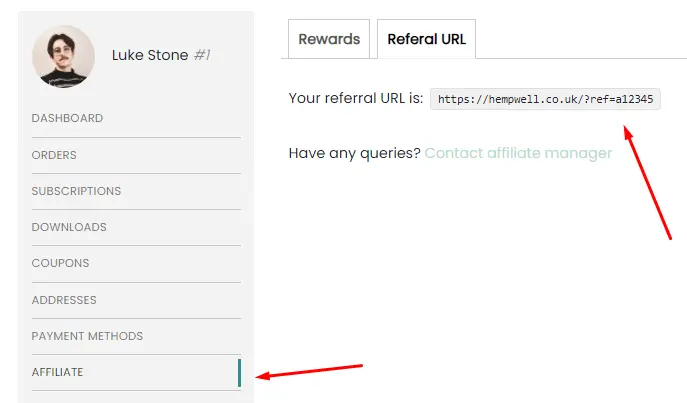Click the #1 rank badge next to name
Screen dimensions: 687x403
[202, 55]
